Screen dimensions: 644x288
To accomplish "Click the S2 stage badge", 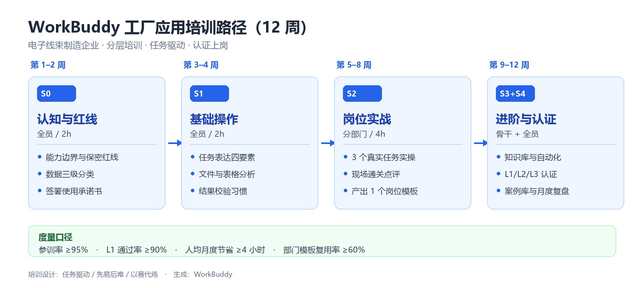I will [362, 94].
